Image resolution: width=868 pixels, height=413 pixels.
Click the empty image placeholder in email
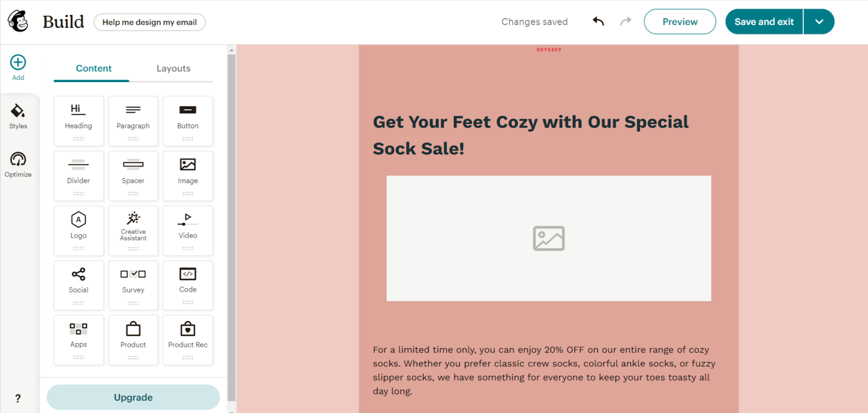click(x=548, y=238)
